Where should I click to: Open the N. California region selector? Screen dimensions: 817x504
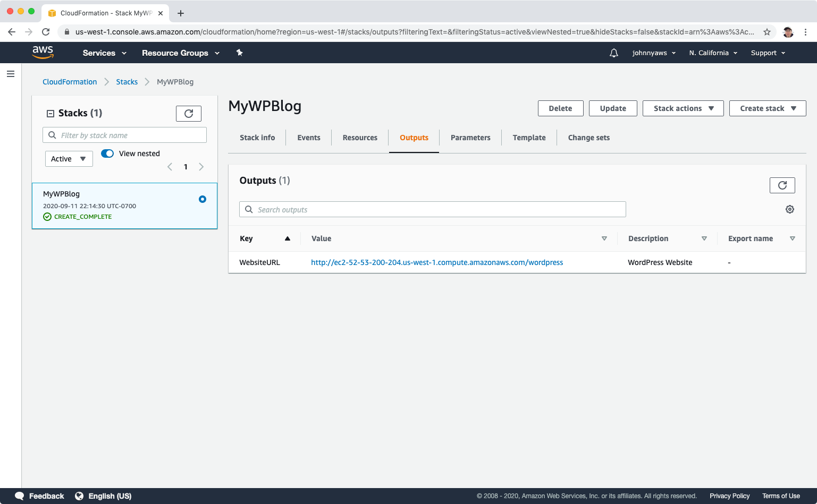(713, 53)
